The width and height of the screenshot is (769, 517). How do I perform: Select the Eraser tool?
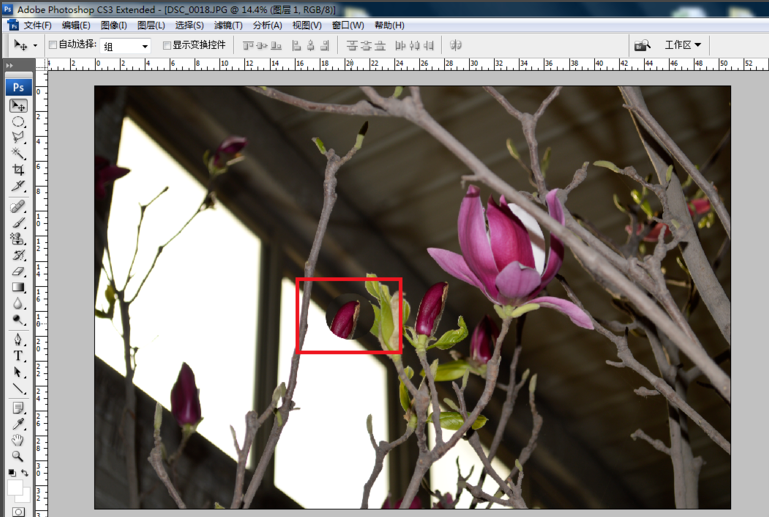click(18, 271)
